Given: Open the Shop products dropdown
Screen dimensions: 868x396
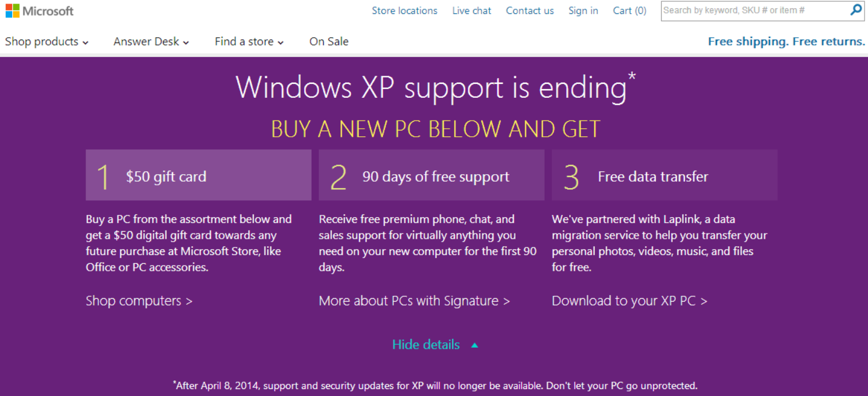Looking at the screenshot, I should point(47,41).
